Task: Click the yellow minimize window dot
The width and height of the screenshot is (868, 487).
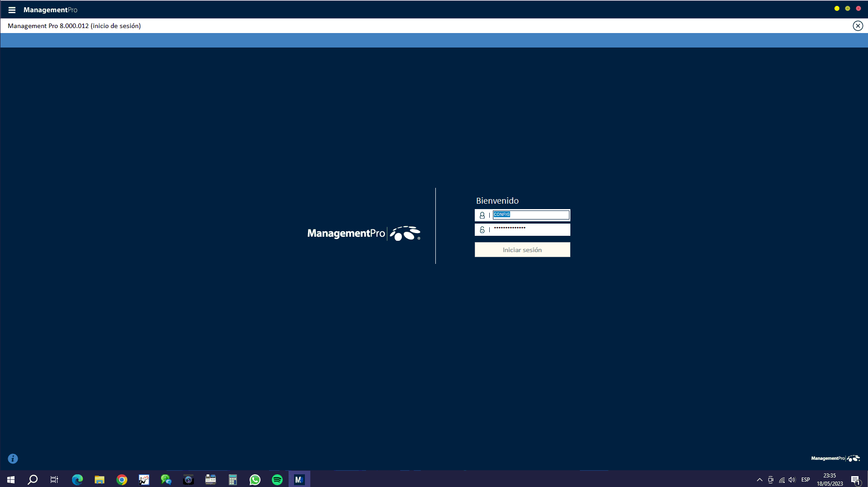Action: point(836,9)
